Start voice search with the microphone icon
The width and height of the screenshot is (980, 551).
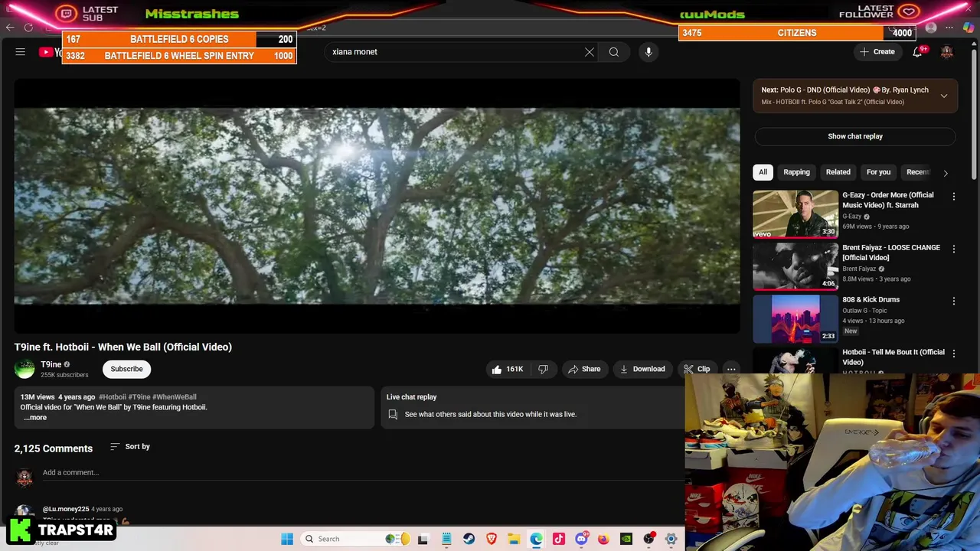point(648,52)
